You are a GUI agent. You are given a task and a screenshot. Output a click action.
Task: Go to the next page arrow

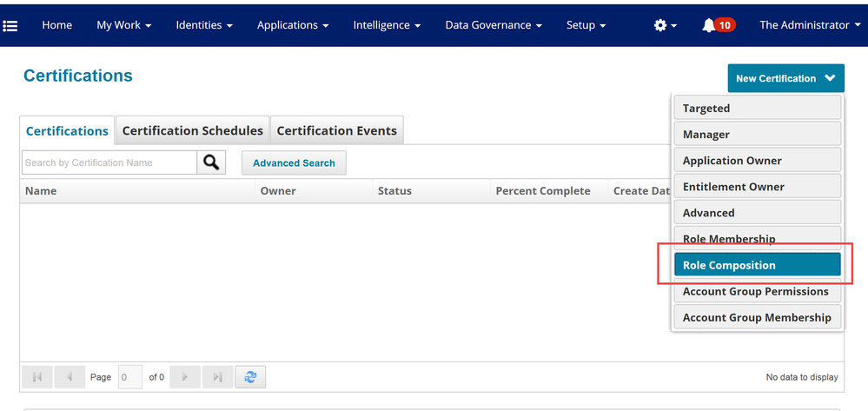185,377
